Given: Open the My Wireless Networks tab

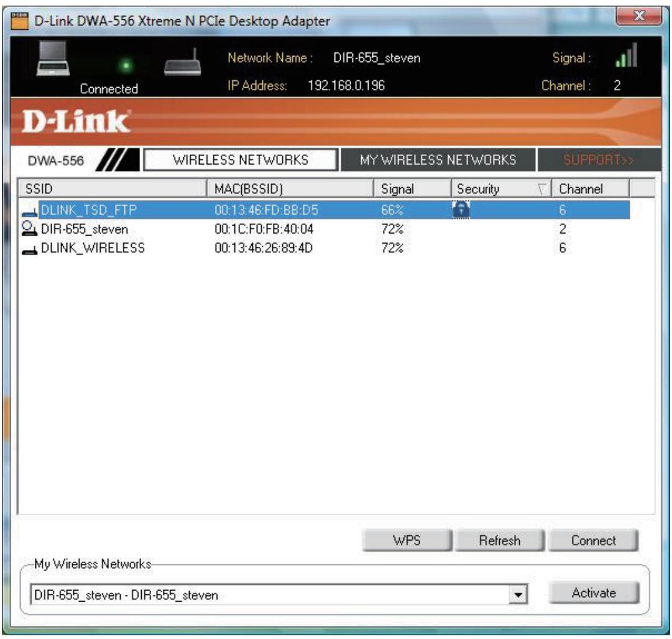Looking at the screenshot, I should (x=438, y=160).
